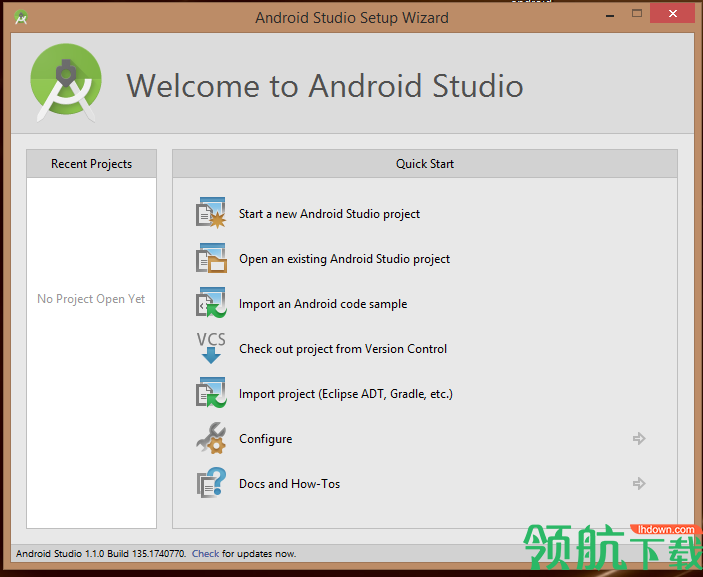
Task: Expand the Configure submenu arrow
Action: click(639, 438)
